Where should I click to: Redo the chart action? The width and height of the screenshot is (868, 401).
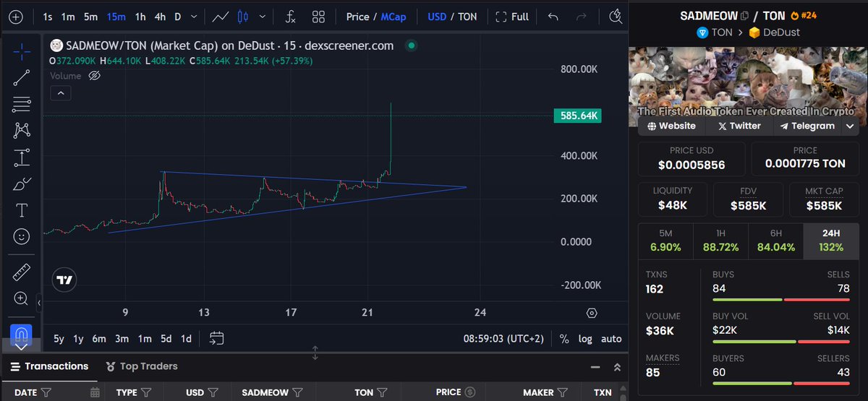pos(583,17)
